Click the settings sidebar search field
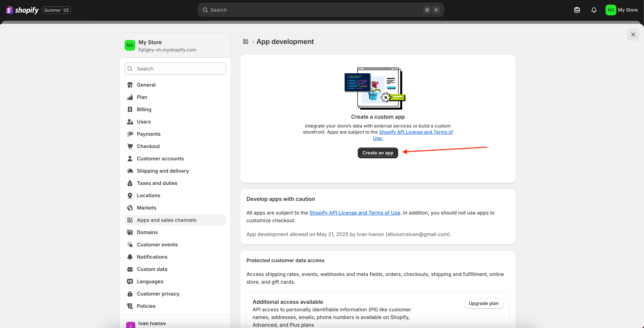 tap(175, 69)
